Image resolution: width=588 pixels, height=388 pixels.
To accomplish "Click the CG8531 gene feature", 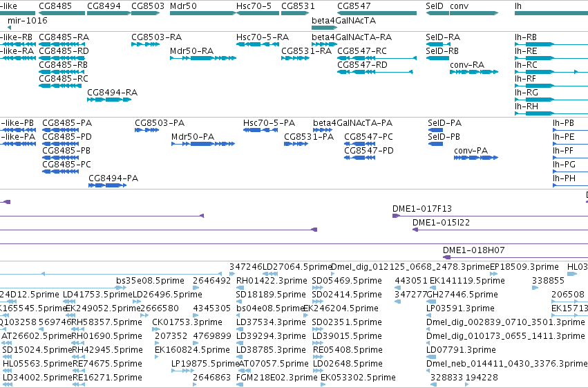I will [x=295, y=13].
